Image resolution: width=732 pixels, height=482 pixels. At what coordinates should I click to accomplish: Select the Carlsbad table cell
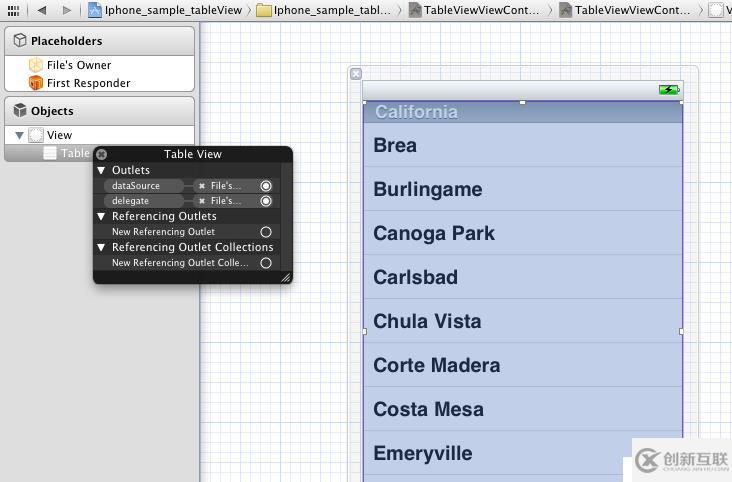523,277
